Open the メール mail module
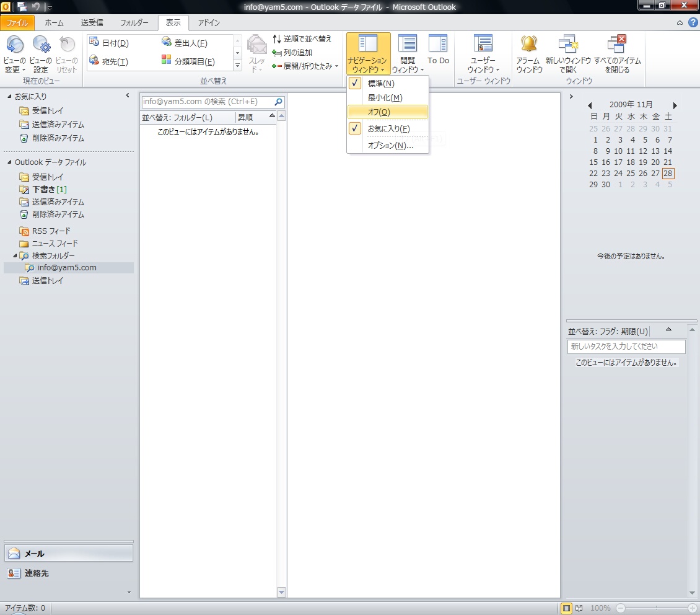Screen dimensions: 700x615 [x=69, y=554]
